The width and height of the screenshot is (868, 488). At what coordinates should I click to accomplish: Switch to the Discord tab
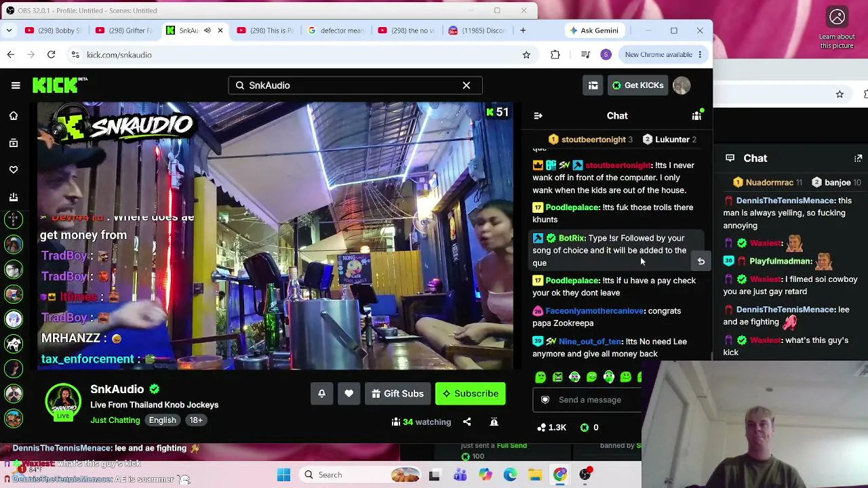click(x=477, y=30)
